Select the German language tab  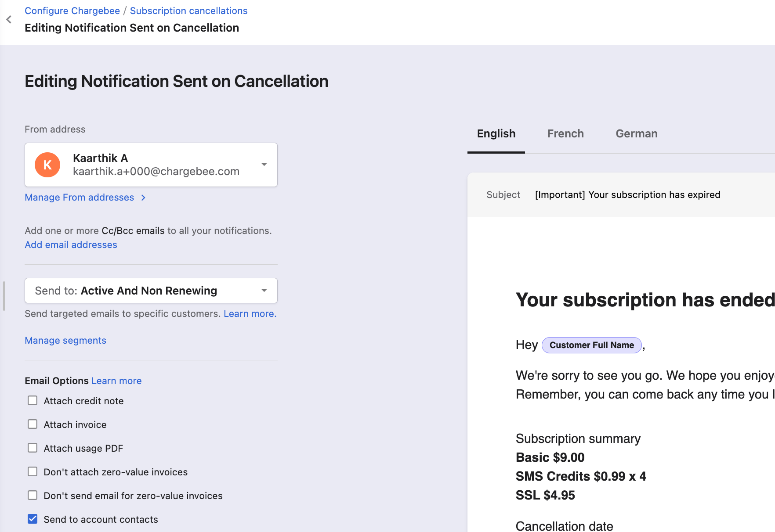[x=636, y=133]
